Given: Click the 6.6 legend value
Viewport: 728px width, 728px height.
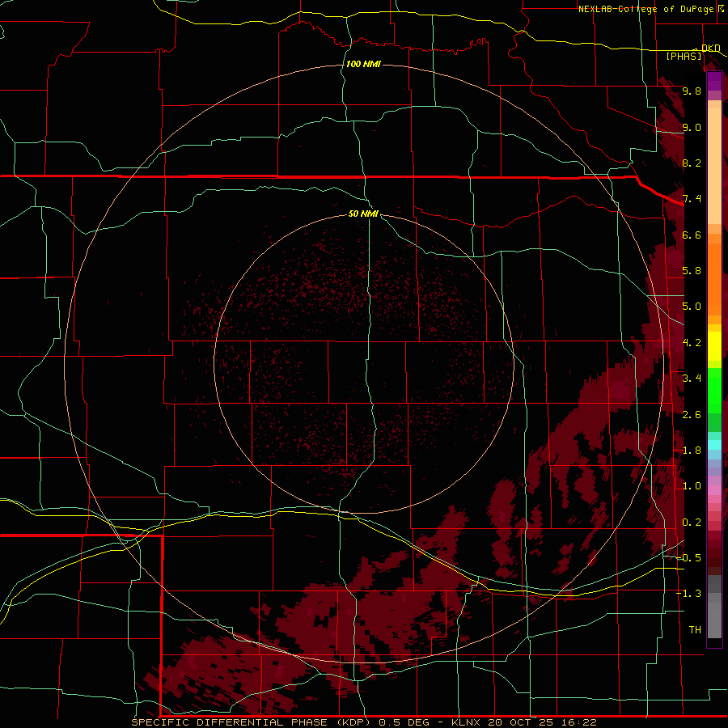Looking at the screenshot, I should click(692, 235).
